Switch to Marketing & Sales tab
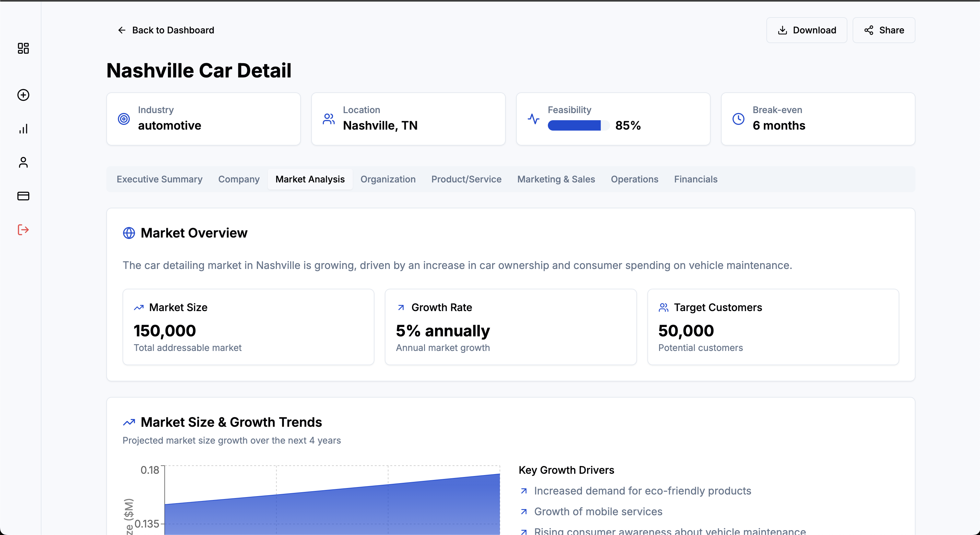980x535 pixels. coord(556,179)
